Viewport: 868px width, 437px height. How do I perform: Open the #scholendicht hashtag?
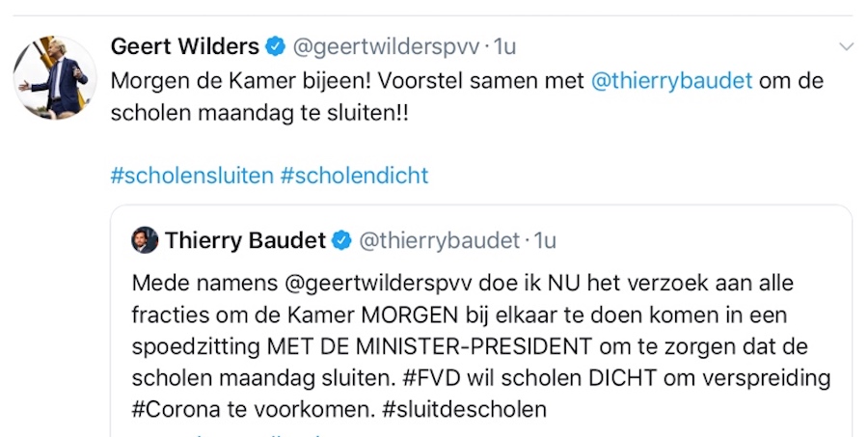[354, 176]
